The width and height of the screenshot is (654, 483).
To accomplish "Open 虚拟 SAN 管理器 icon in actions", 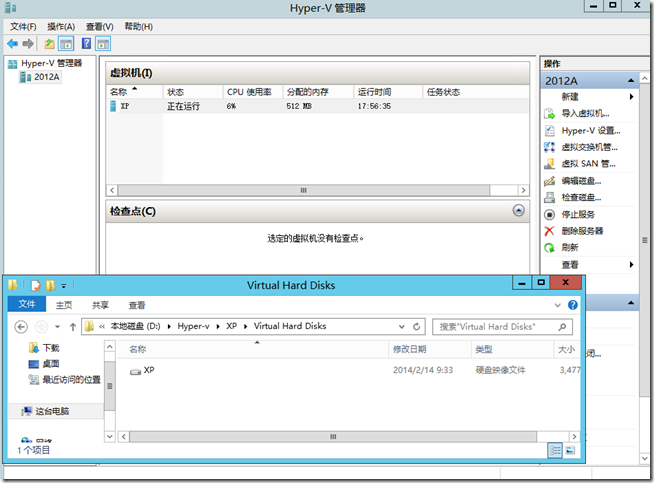I will click(x=550, y=164).
